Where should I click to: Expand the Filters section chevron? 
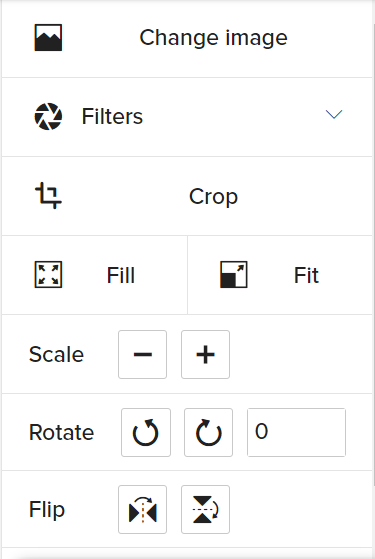pos(334,114)
